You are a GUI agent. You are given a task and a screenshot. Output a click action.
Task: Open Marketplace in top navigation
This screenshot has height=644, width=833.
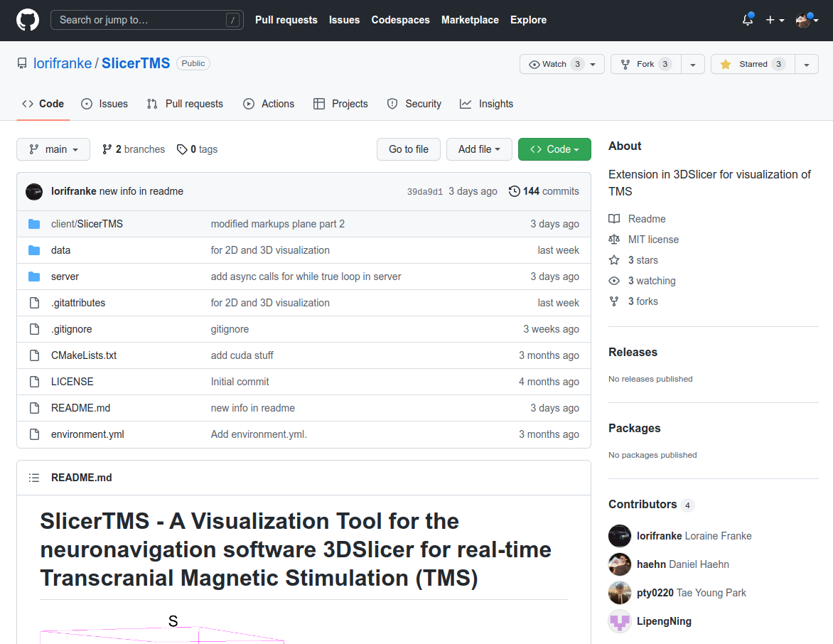(x=470, y=20)
